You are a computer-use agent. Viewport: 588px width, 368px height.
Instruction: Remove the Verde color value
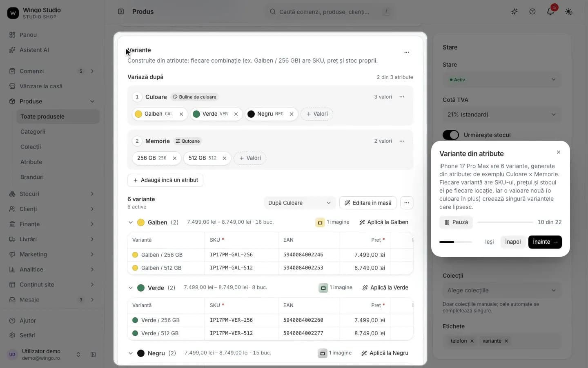point(236,114)
